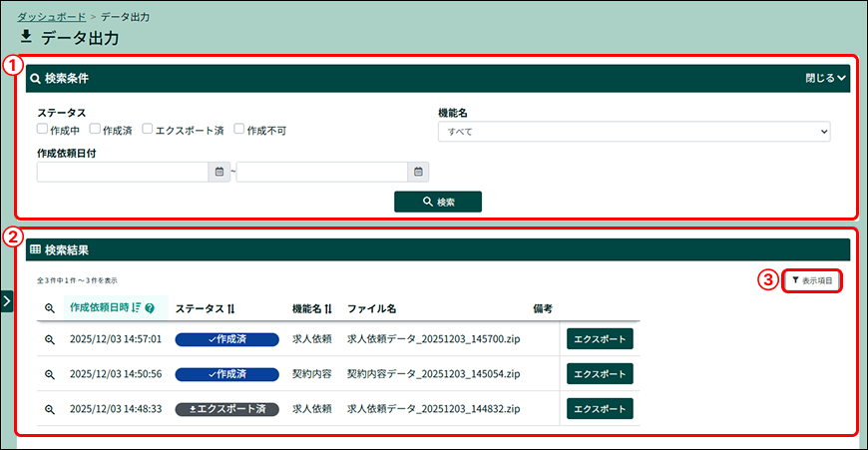The image size is (868, 450).
Task: Click the 検索 button
Action: tap(438, 202)
